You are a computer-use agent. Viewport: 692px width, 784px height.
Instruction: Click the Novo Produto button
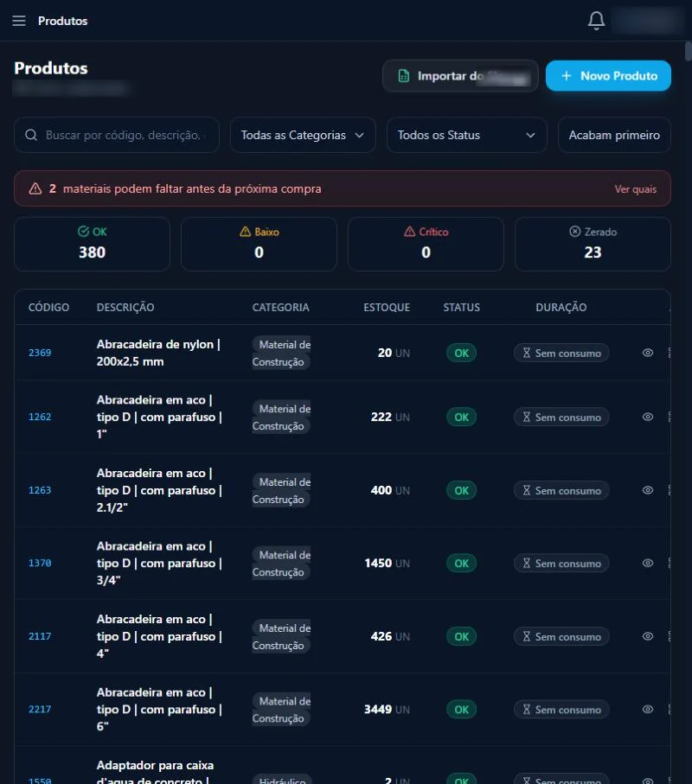608,75
